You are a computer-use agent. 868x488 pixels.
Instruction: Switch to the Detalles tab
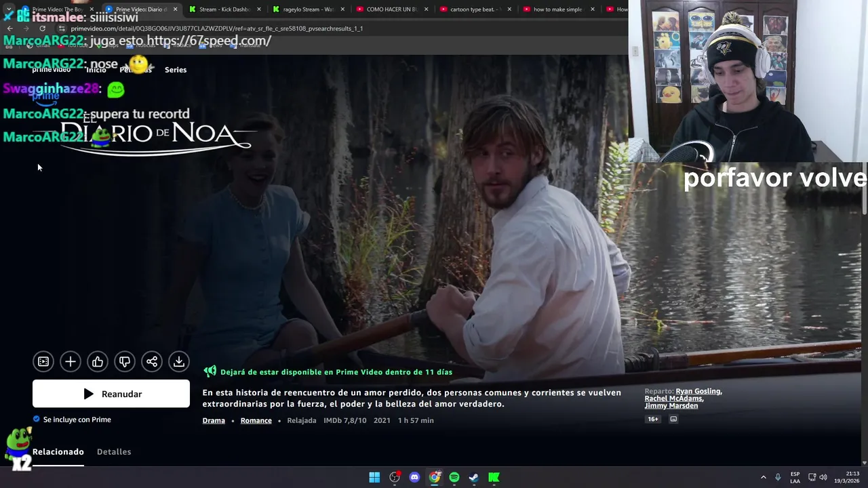click(114, 451)
